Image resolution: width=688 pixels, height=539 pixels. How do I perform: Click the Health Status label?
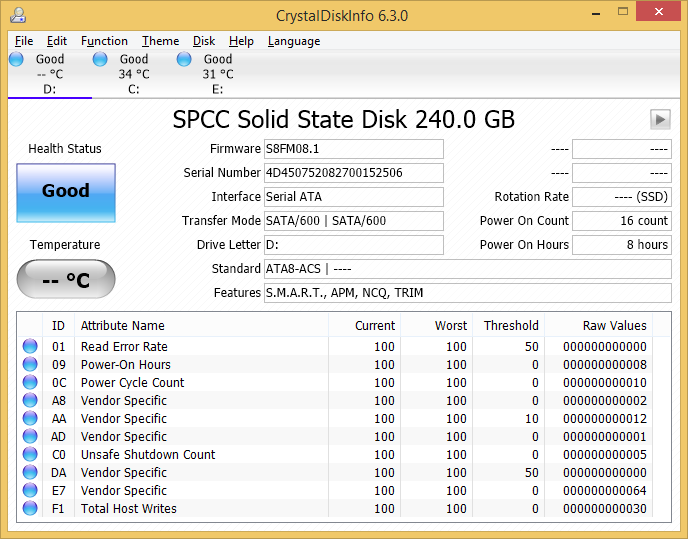point(65,149)
